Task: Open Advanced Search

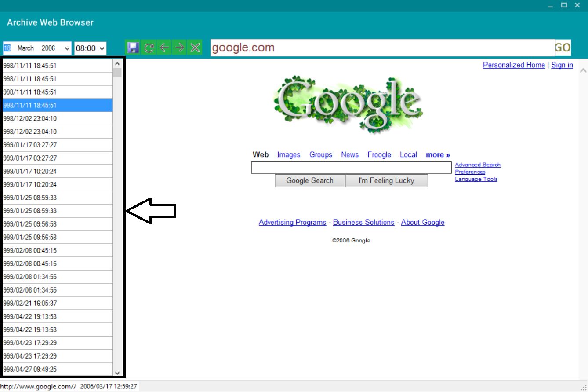Action: 478,165
